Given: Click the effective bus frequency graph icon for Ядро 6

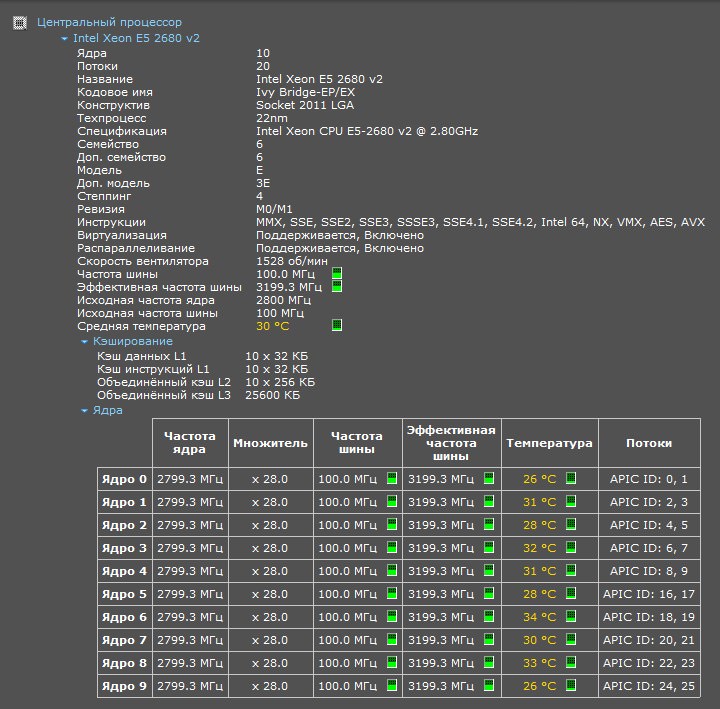Looking at the screenshot, I should pyautogui.click(x=489, y=616).
